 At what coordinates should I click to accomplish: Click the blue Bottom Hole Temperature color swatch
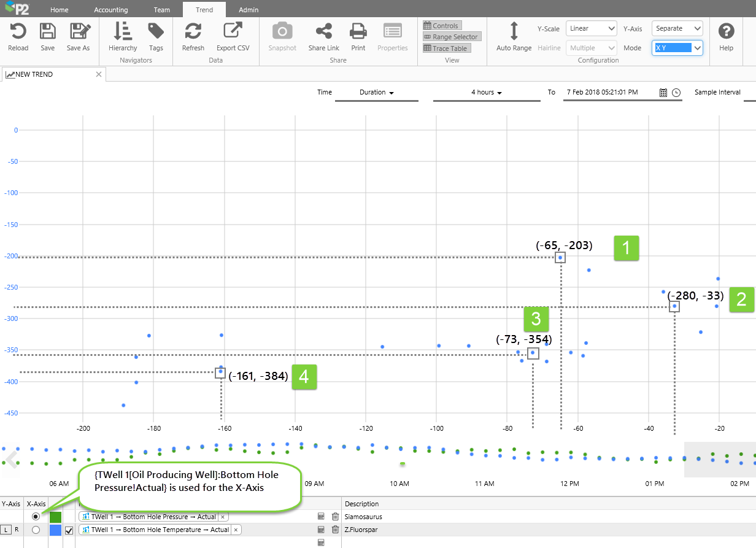click(55, 530)
